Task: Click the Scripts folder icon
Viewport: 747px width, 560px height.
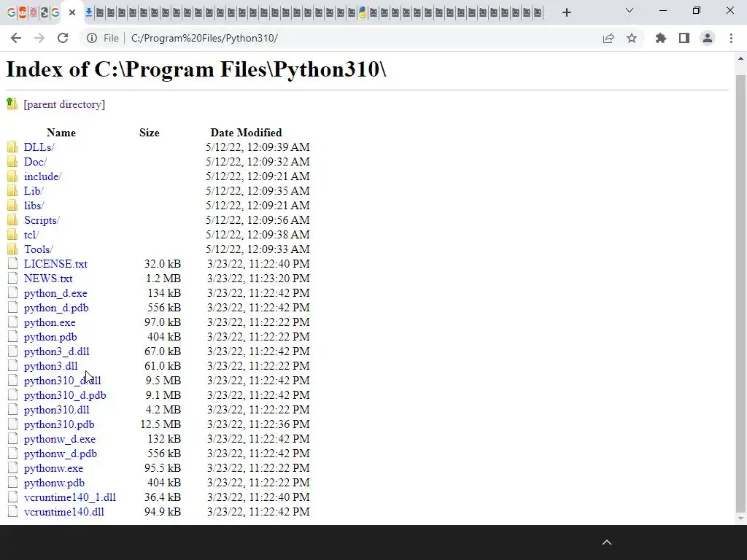Action: pyautogui.click(x=12, y=219)
